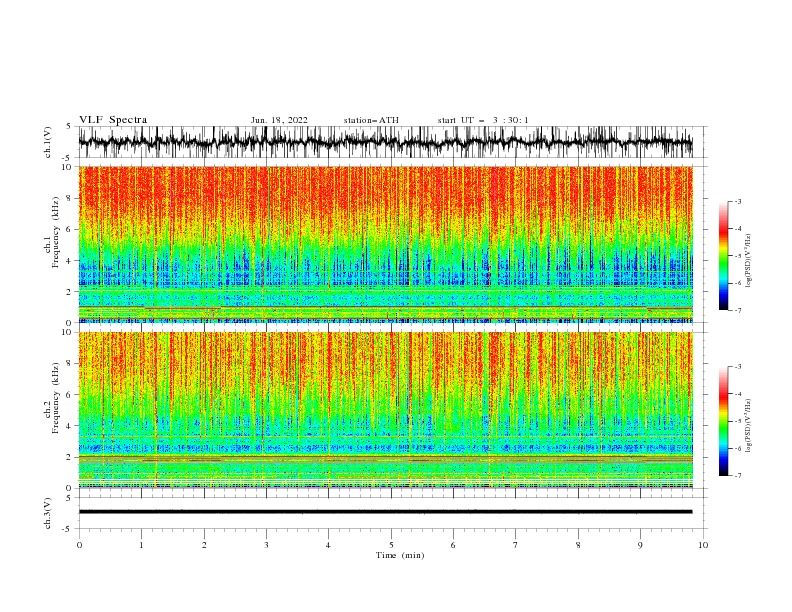Click the ch.1 "Frequency (kHz)" axis label

(56, 232)
